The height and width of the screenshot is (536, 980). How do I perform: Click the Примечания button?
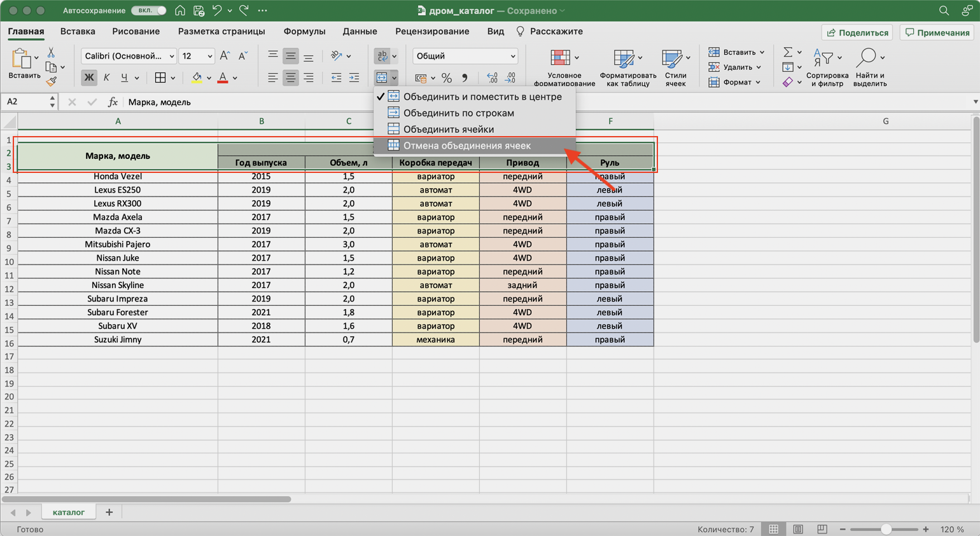coord(937,32)
